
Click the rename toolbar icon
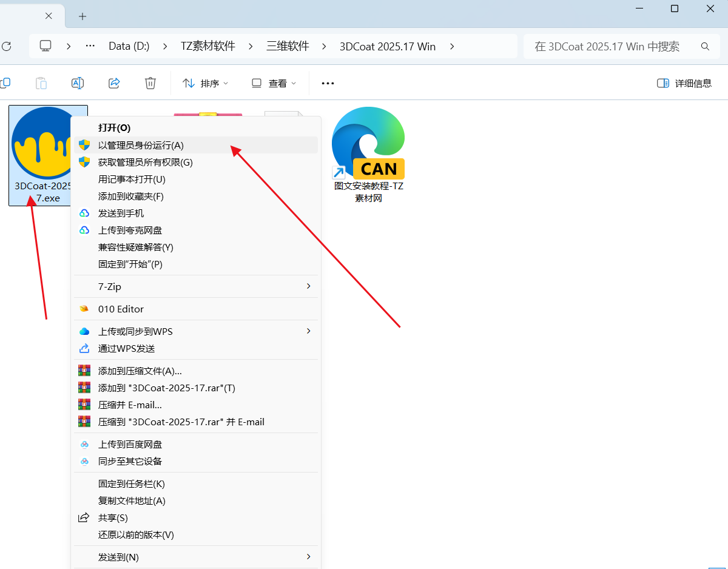click(78, 83)
